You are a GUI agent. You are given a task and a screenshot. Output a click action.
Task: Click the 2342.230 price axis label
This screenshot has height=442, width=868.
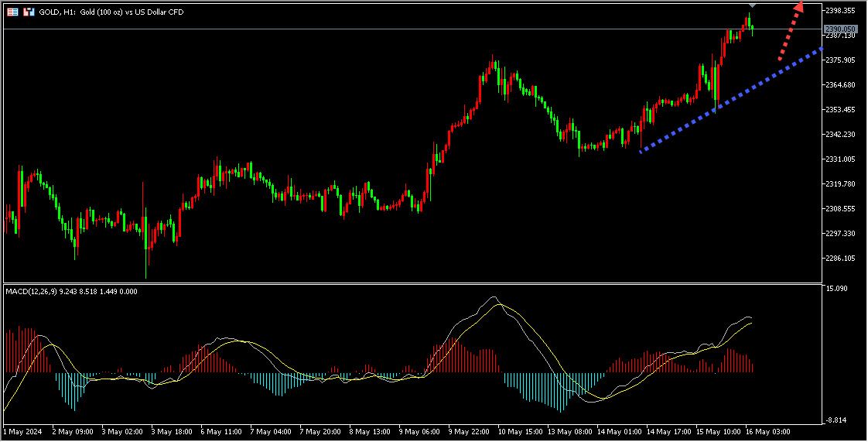click(x=840, y=135)
